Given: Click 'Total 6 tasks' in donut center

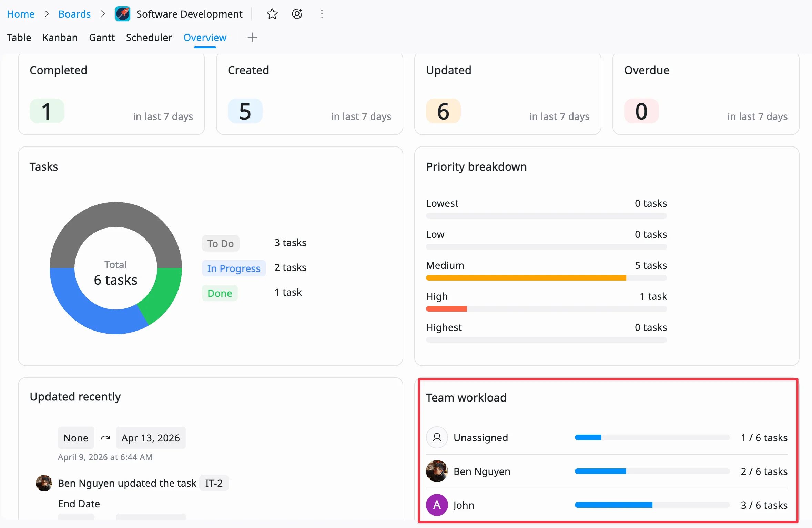Looking at the screenshot, I should click(116, 273).
